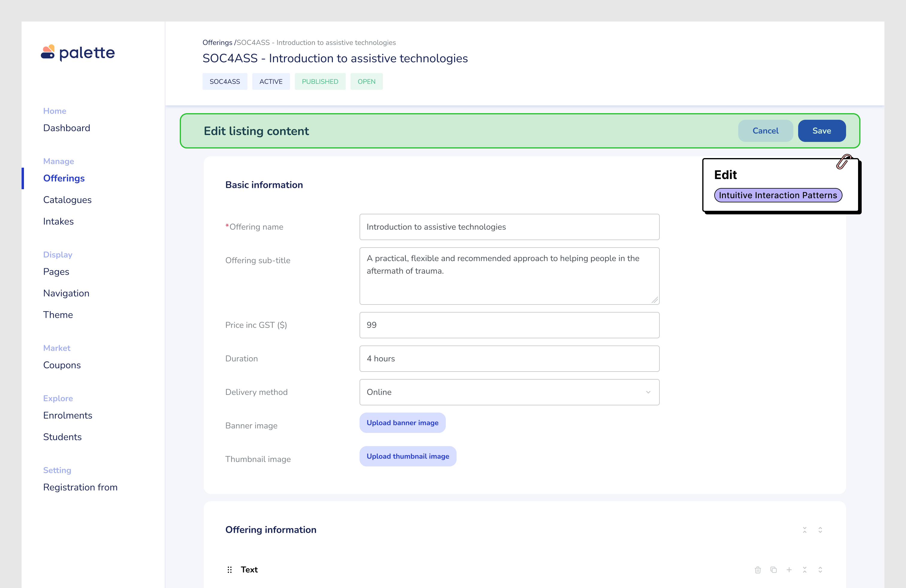
Task: Click the page title SOC4ASS heading
Action: 335,58
